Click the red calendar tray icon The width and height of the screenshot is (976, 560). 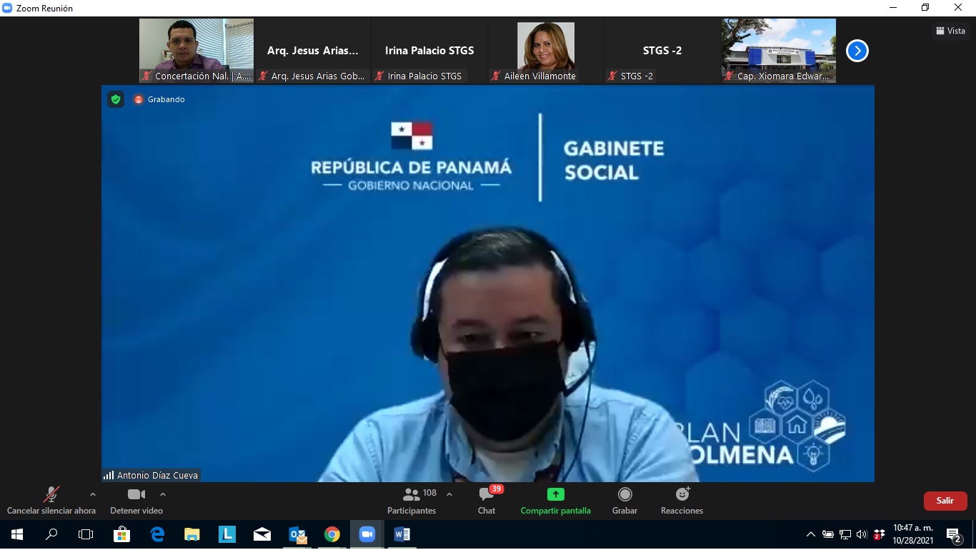point(880,534)
